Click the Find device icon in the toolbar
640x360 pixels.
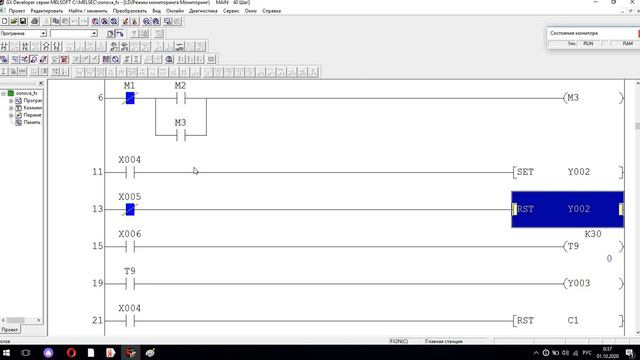pyautogui.click(x=96, y=21)
